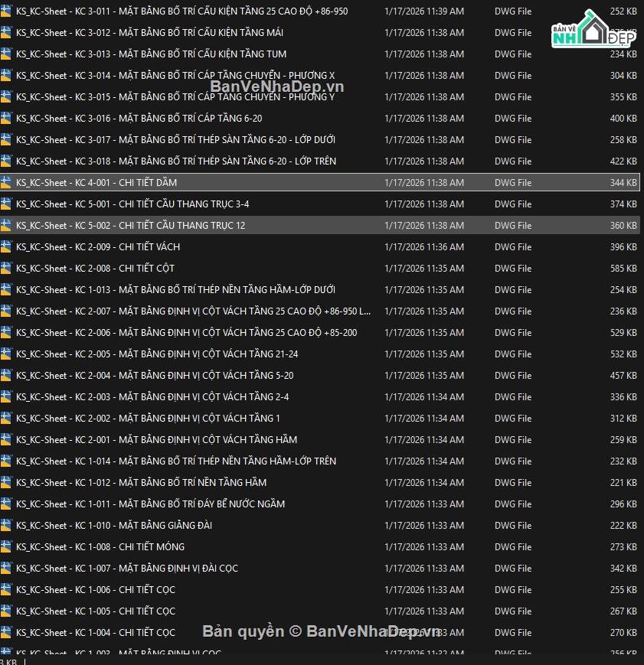Select file KC 2-006 - ĐỊNH VỊ CỘT VÁCH +85-200

[186, 332]
